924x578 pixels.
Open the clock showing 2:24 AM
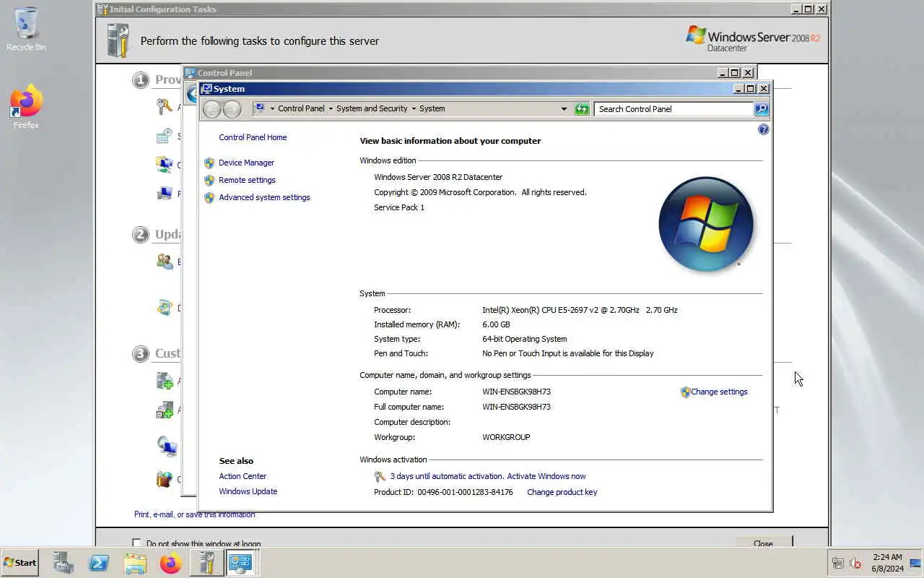pos(887,563)
